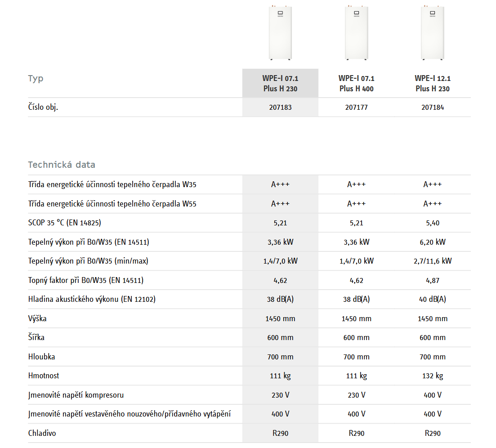Viewport: 496px width, 448px height.
Task: Click the WPE-I 07.1 Plus H 400 product image
Action: pos(356,32)
